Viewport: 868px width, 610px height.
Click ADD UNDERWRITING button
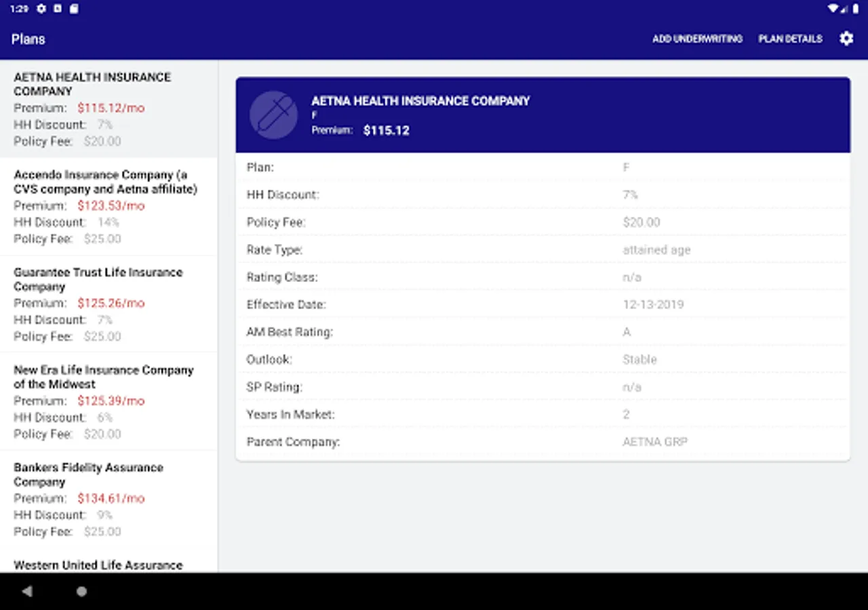pyautogui.click(x=697, y=39)
